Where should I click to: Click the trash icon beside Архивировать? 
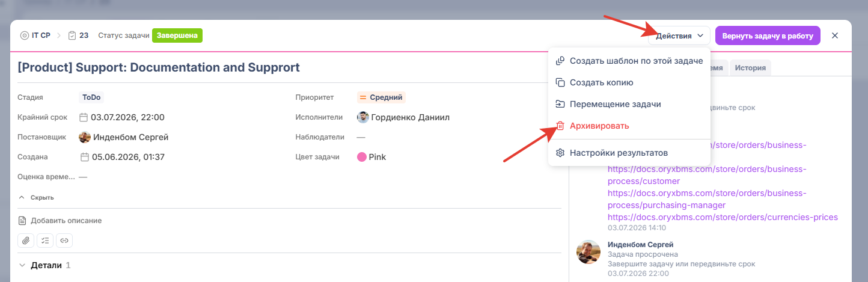[560, 126]
